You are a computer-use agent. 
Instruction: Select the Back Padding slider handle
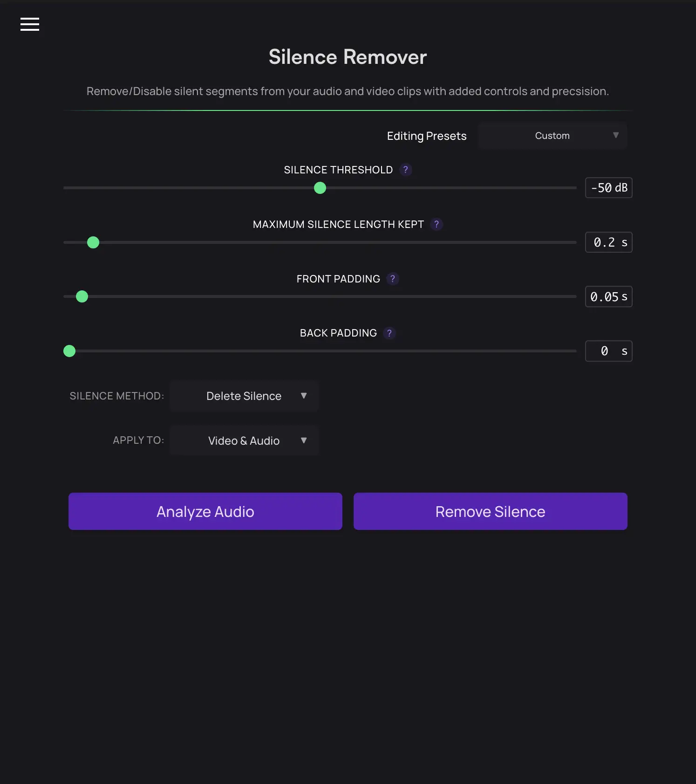[69, 351]
